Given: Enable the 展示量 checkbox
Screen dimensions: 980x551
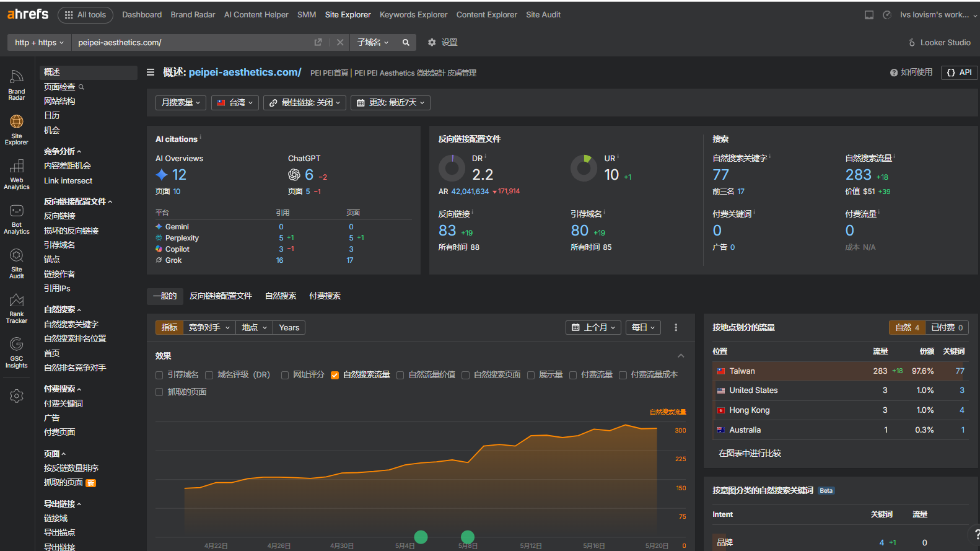Looking at the screenshot, I should click(531, 375).
